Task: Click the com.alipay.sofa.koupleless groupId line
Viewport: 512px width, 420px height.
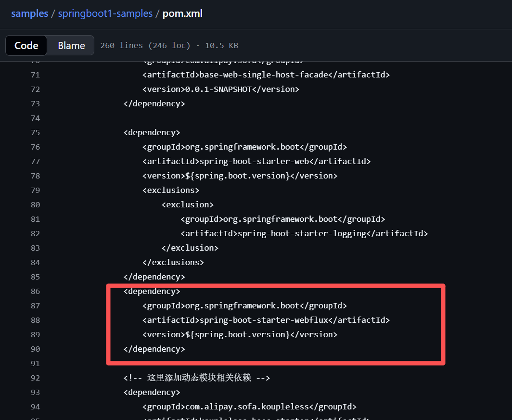Action: [x=249, y=407]
